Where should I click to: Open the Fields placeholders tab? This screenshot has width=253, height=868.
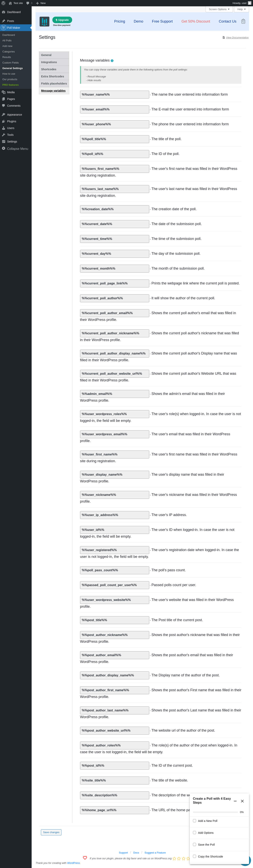coord(54,84)
